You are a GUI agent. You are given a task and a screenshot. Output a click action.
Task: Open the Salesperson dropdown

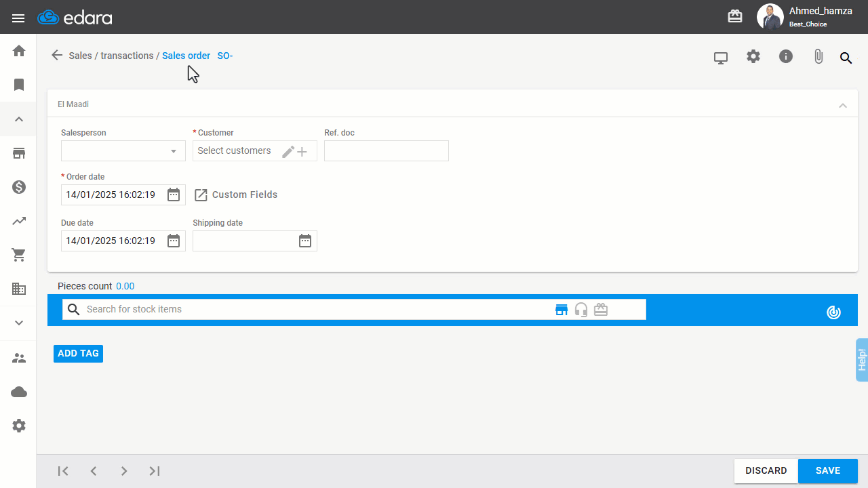(123, 150)
